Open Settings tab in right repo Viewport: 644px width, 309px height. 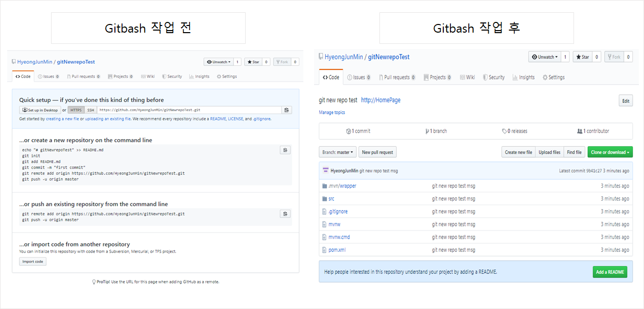point(554,78)
